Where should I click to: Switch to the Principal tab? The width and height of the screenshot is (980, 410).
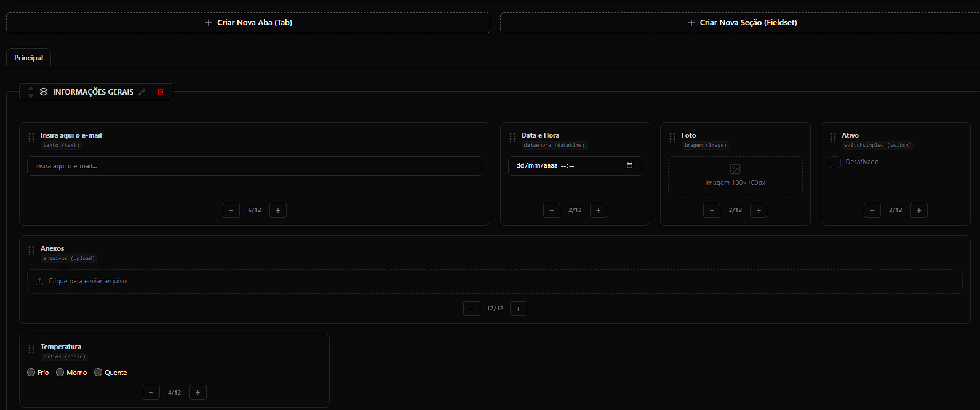(x=29, y=58)
